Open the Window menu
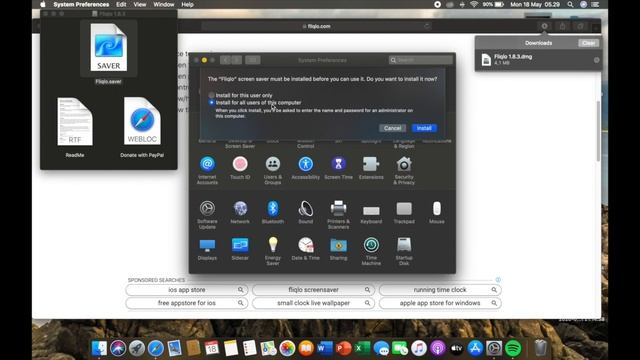640x360 pixels. 164,4
